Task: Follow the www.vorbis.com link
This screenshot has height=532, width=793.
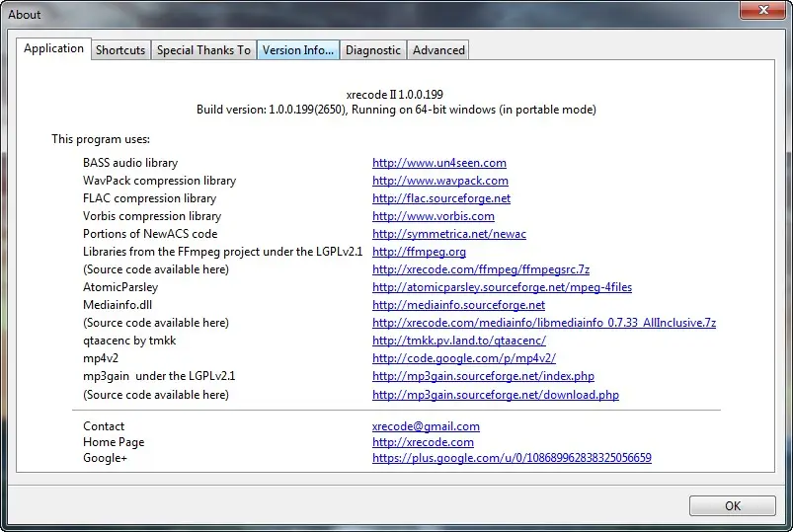Action: coord(434,216)
